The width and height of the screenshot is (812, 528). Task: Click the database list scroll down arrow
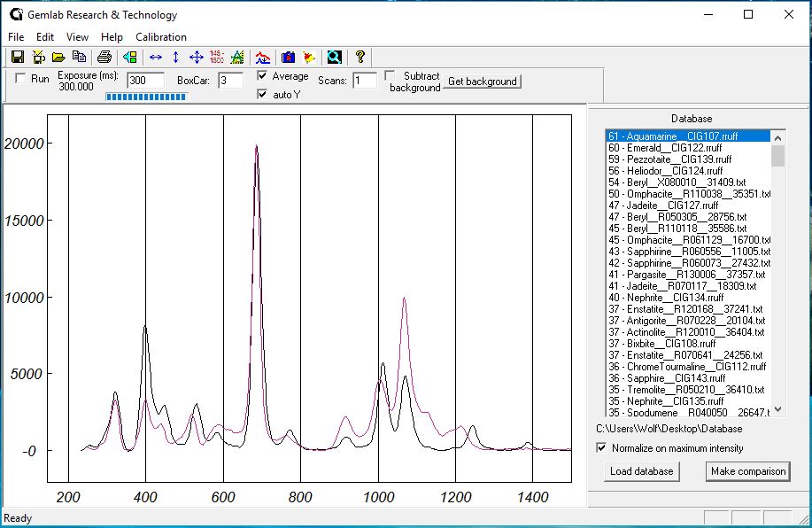point(777,410)
